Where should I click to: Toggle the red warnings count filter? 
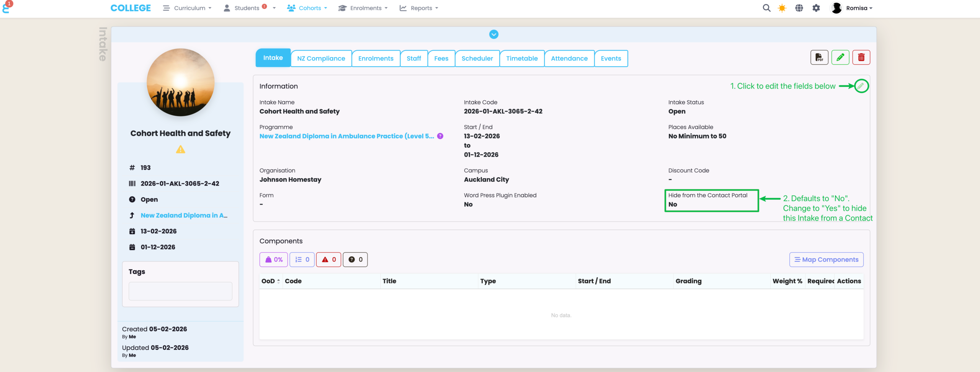click(328, 259)
